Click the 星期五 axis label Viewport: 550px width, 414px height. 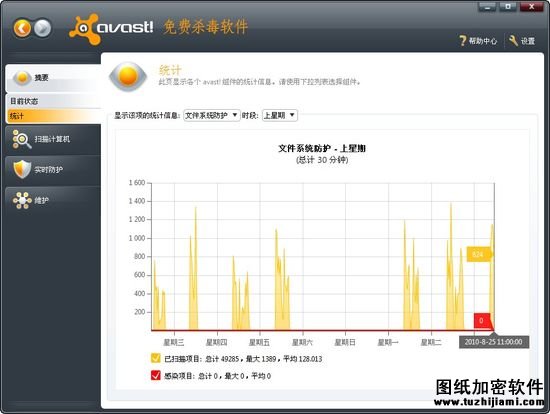(259, 342)
